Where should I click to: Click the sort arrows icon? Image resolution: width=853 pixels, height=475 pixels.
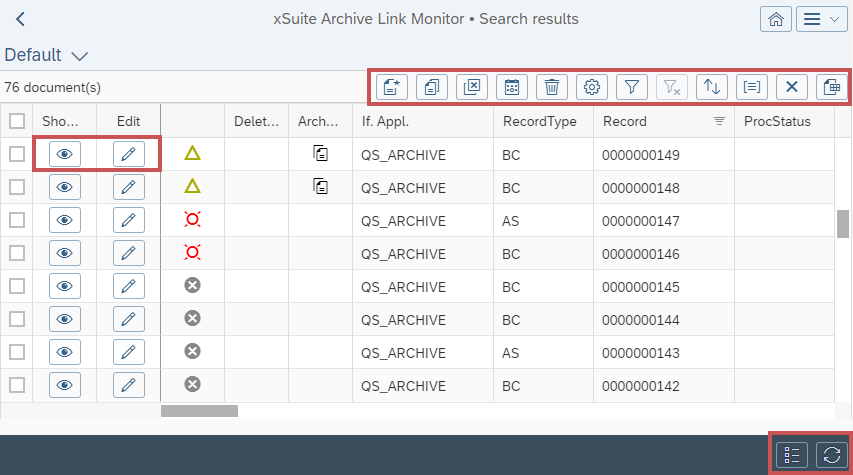click(712, 87)
